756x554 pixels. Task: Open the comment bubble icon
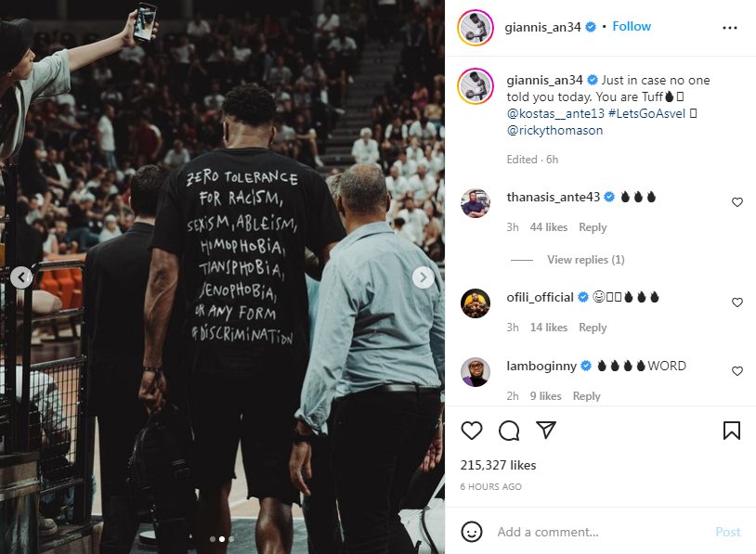(x=509, y=431)
